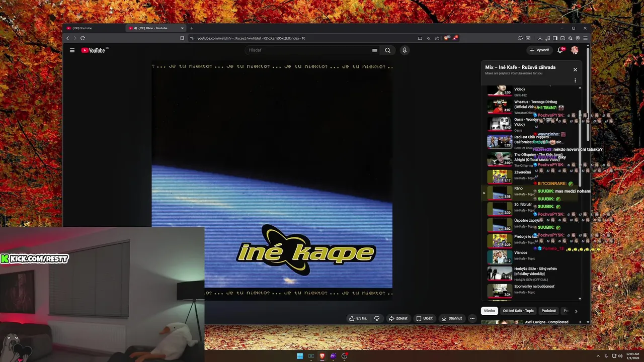This screenshot has height=362, width=644.
Task: Click the Iné Kafe album art video
Action: 272,181
